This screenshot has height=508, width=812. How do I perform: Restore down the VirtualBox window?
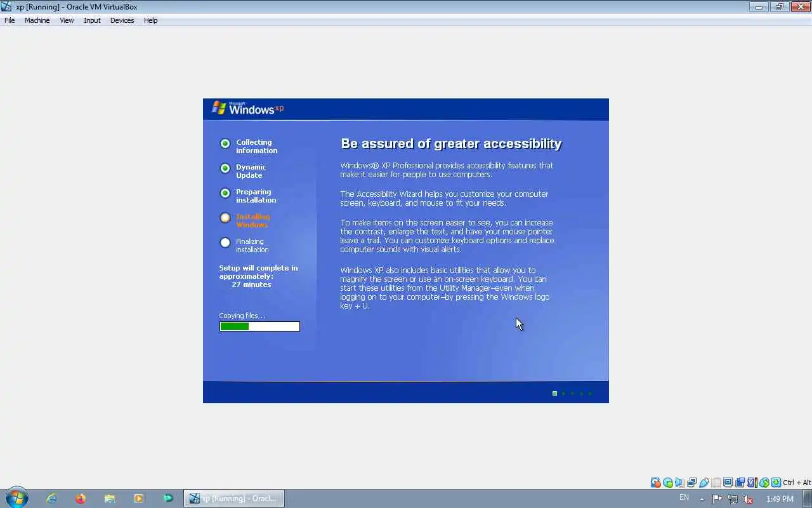click(779, 7)
